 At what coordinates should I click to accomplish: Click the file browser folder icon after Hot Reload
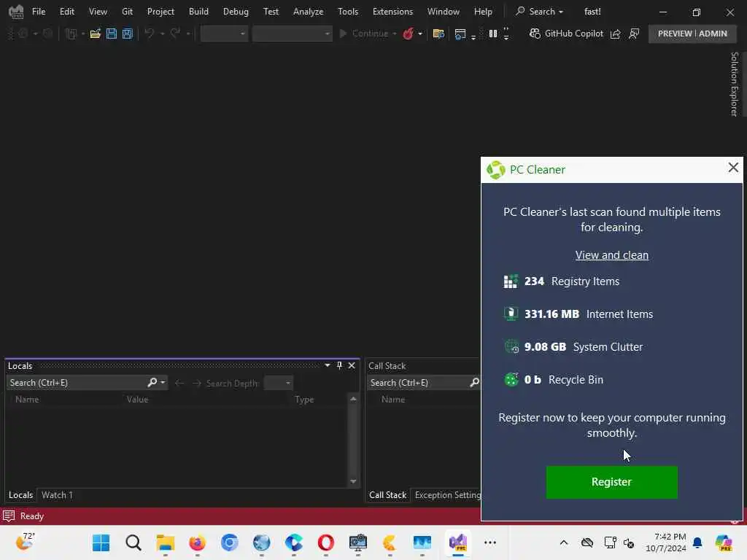[x=438, y=34]
